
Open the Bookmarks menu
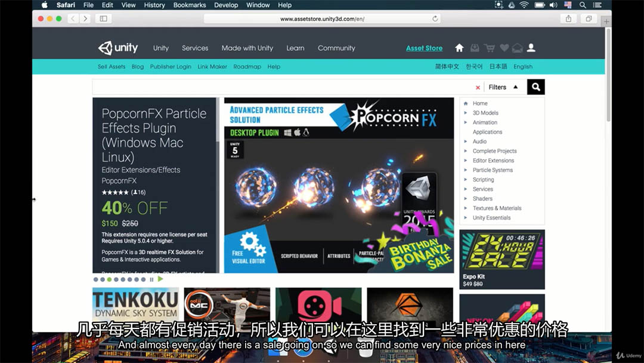[x=190, y=5]
